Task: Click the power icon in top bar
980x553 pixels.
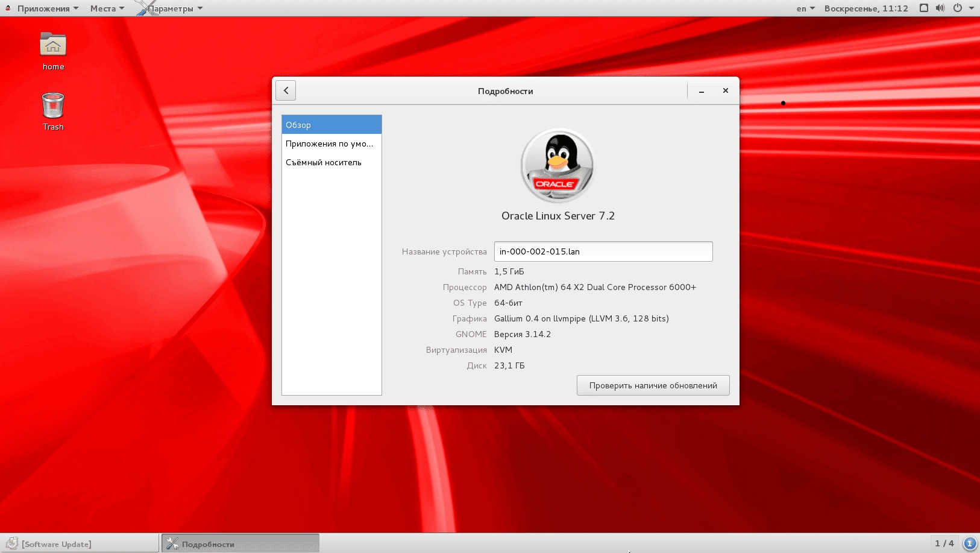Action: [957, 8]
